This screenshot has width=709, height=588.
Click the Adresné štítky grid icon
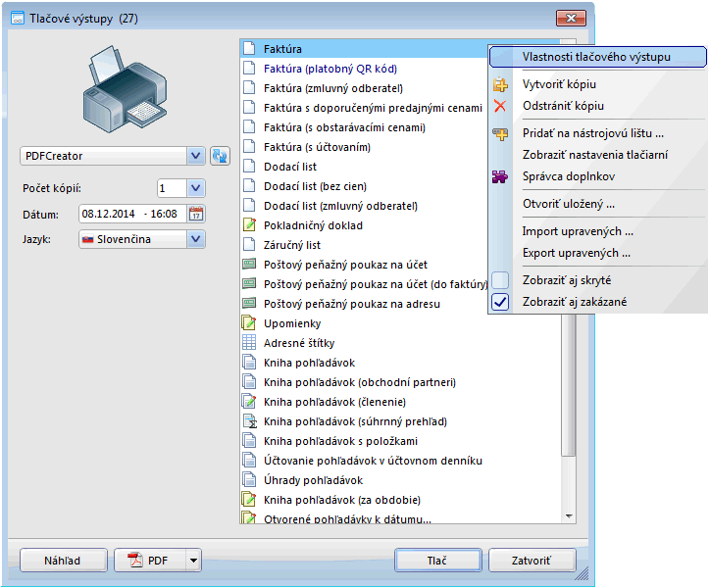coord(249,343)
